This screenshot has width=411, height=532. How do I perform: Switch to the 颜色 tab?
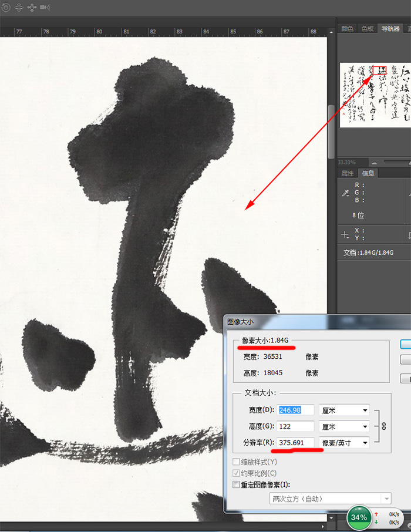(x=347, y=29)
